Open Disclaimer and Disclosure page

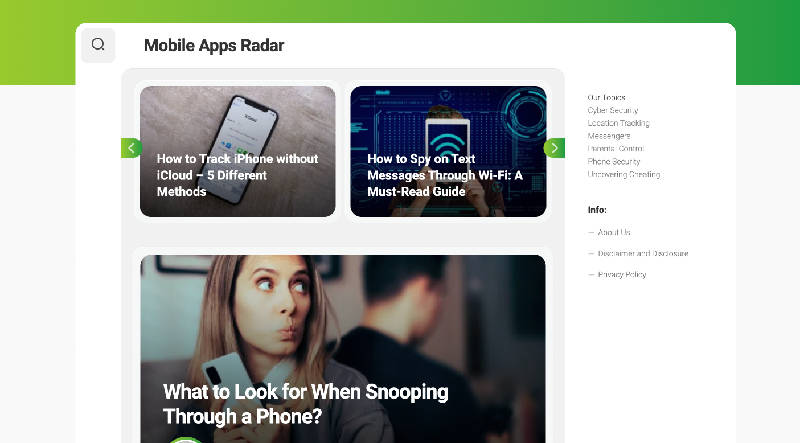(643, 253)
